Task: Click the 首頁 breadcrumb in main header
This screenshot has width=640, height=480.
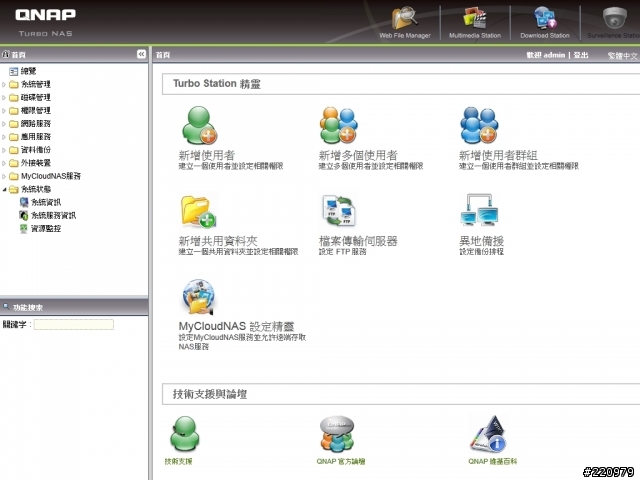Action: (163, 55)
